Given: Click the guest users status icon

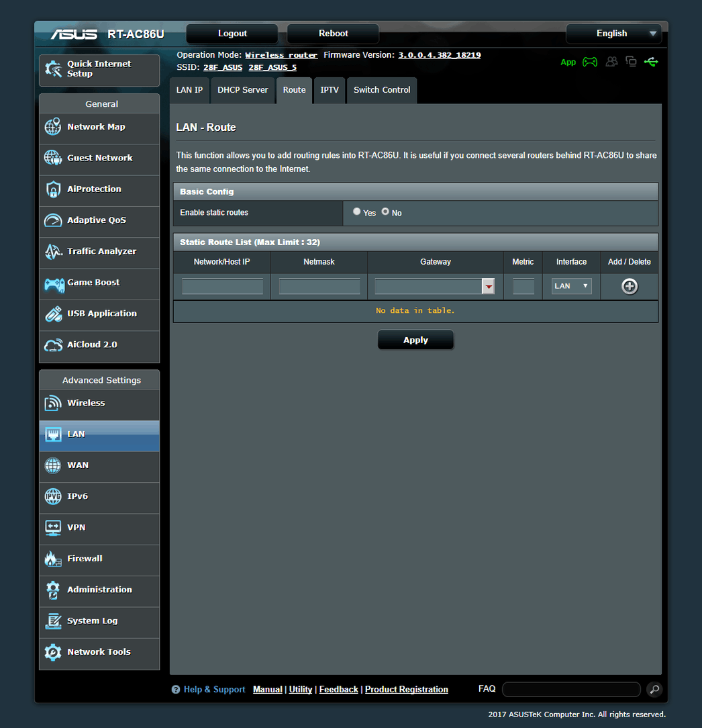Looking at the screenshot, I should pos(612,61).
